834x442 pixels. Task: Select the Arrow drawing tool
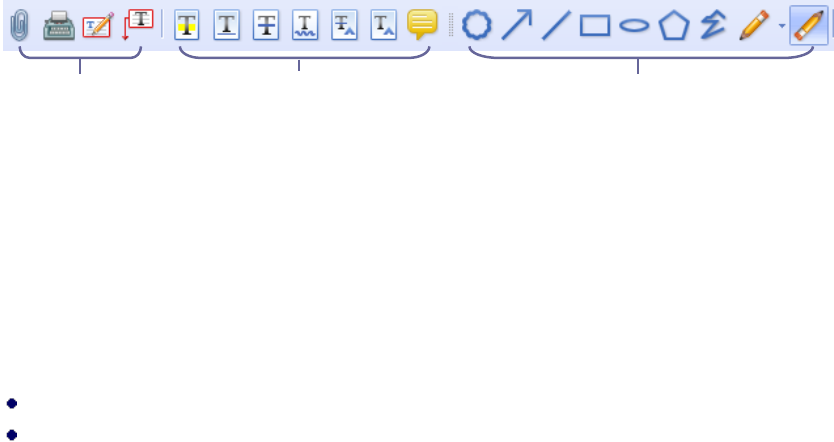tap(516, 24)
